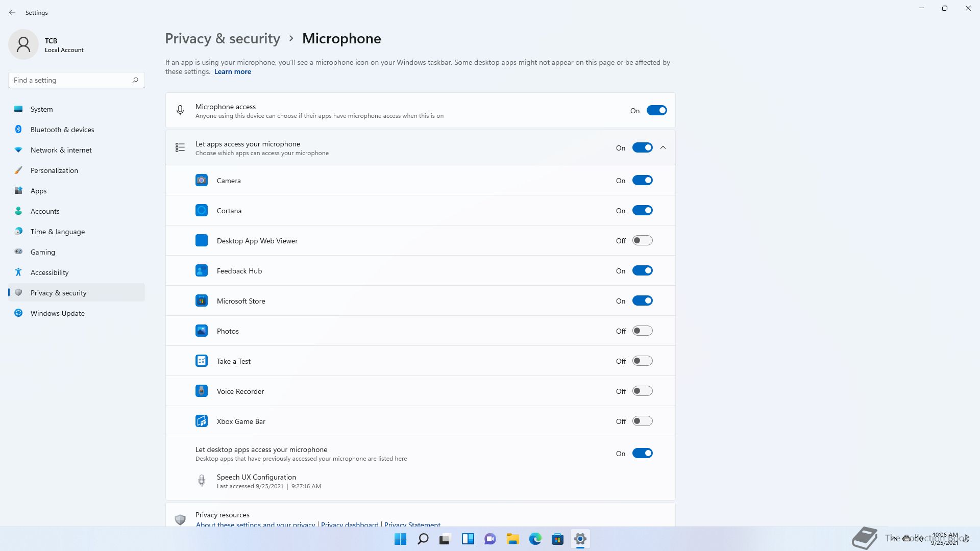The height and width of the screenshot is (551, 980).
Task: Open Network & internet category
Action: coord(77,150)
